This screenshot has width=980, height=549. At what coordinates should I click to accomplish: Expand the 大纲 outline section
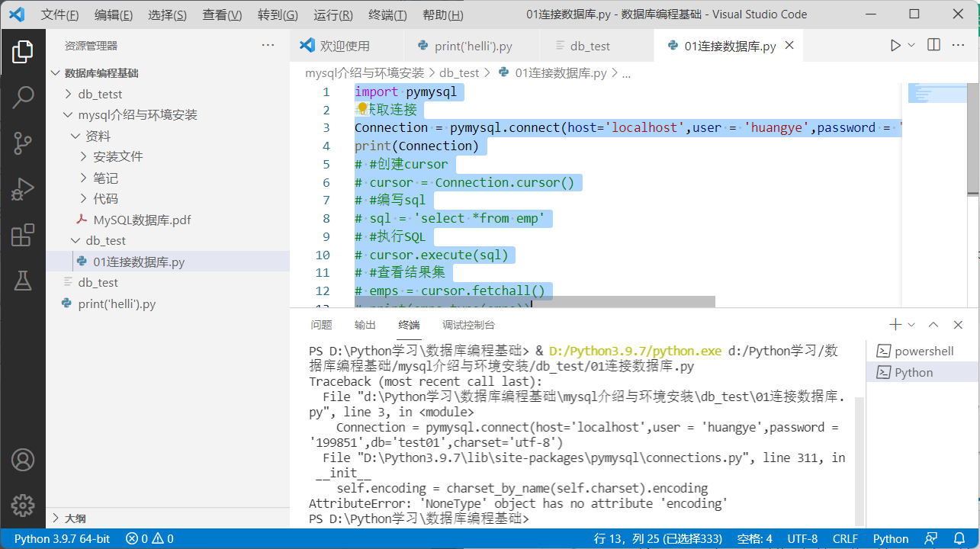[168, 518]
